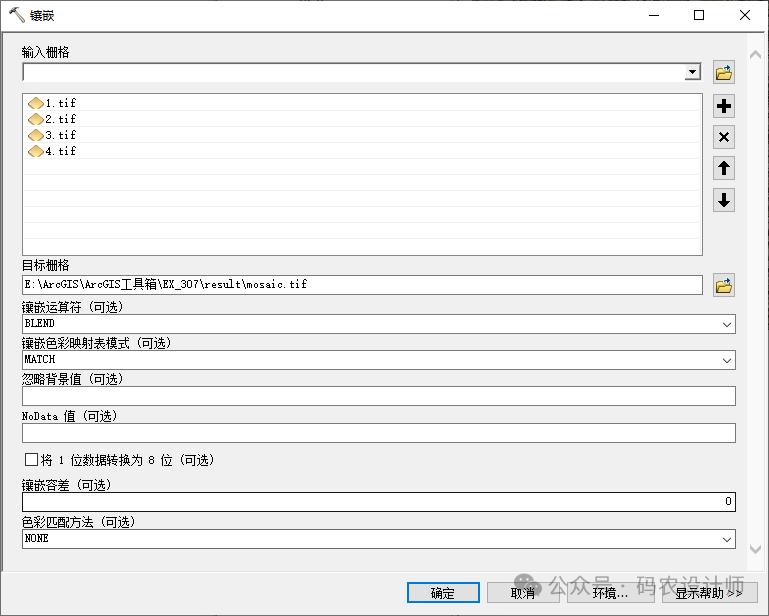Open the BLEND mosaic operator dropdown

coord(726,324)
